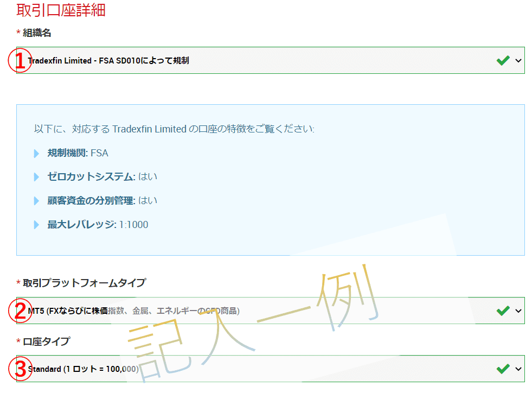The image size is (532, 405).
Task: Click the text 規制機関: FSA
Action: coord(78,153)
